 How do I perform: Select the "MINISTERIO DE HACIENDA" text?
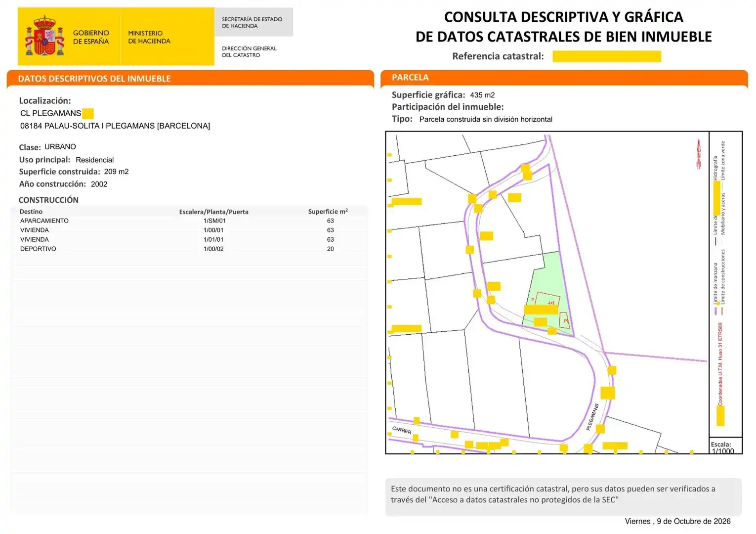149,37
